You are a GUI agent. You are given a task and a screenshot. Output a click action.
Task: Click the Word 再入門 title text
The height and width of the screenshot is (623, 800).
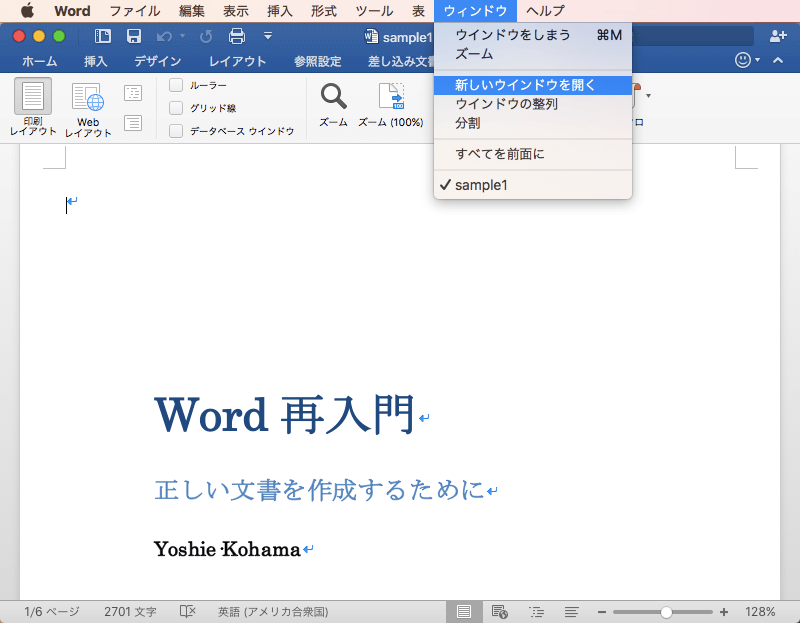point(285,414)
